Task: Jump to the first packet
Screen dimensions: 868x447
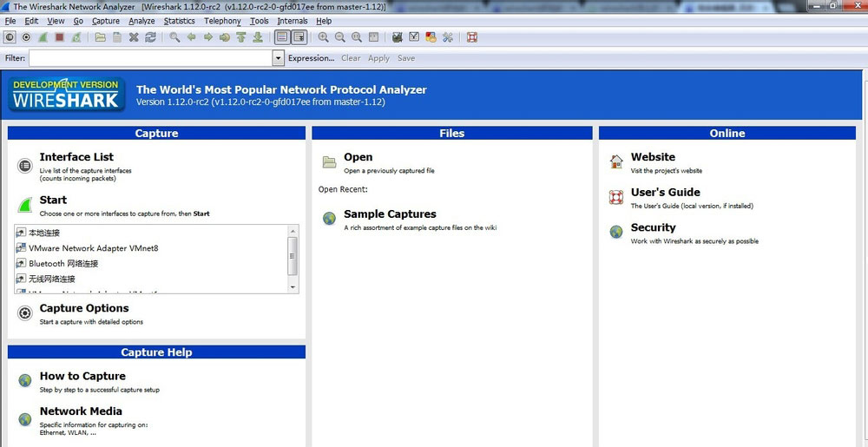Action: [x=240, y=37]
